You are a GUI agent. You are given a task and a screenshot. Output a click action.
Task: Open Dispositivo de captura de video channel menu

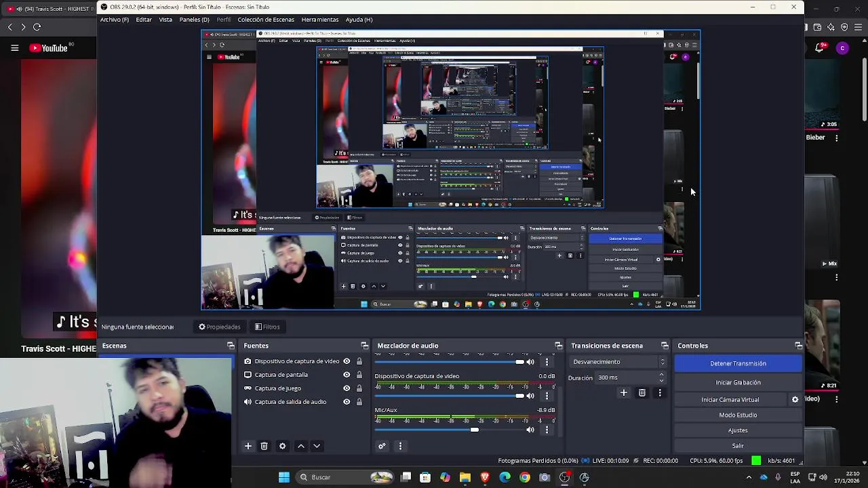pyautogui.click(x=547, y=396)
